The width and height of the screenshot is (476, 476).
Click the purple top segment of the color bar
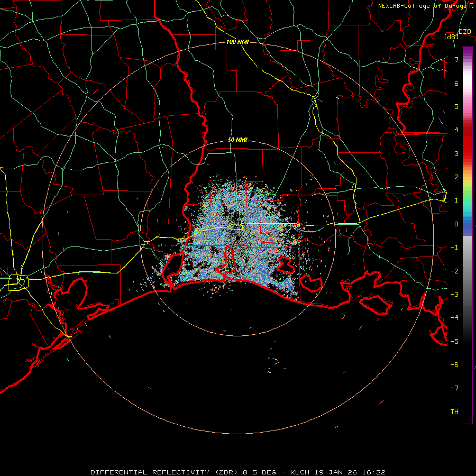coord(467,51)
